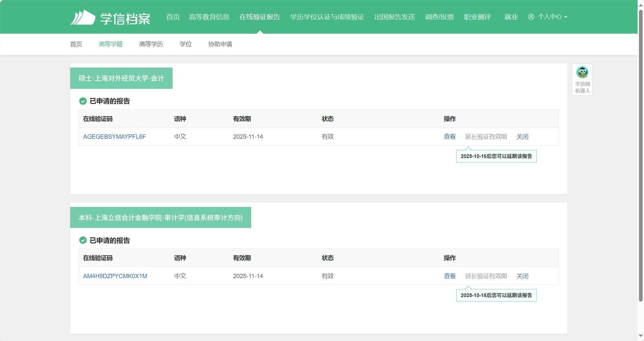Image resolution: width=644 pixels, height=341 pixels.
Task: Open the 调查/投票 menu item
Action: pyautogui.click(x=439, y=17)
